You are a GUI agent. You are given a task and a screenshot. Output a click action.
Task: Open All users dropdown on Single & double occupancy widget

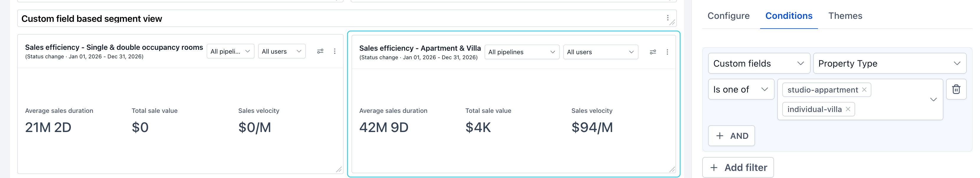[x=282, y=51]
